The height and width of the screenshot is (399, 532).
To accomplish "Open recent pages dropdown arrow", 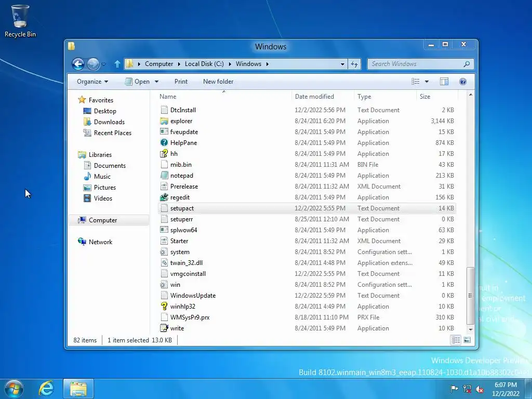I will tap(103, 64).
